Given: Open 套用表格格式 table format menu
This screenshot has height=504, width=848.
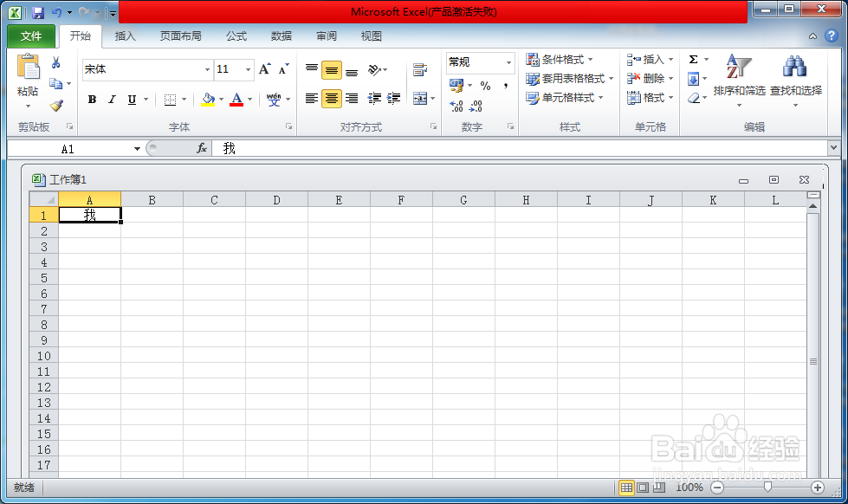Looking at the screenshot, I should point(570,79).
